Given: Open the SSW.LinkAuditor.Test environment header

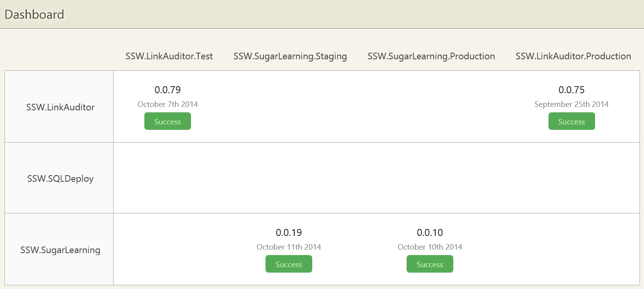Looking at the screenshot, I should click(x=169, y=56).
